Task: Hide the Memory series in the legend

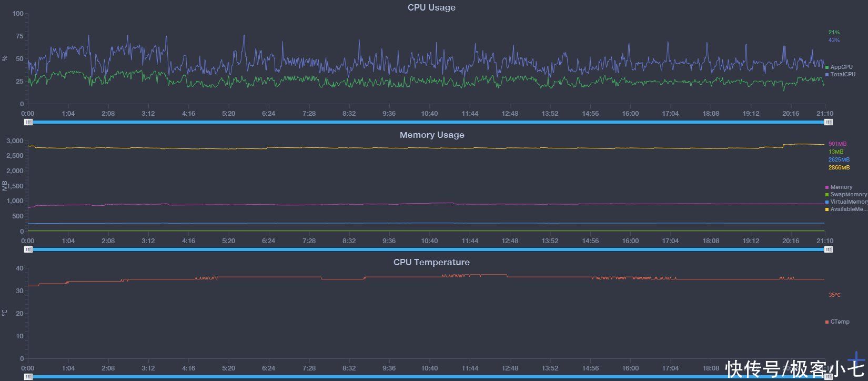Action: pyautogui.click(x=839, y=187)
